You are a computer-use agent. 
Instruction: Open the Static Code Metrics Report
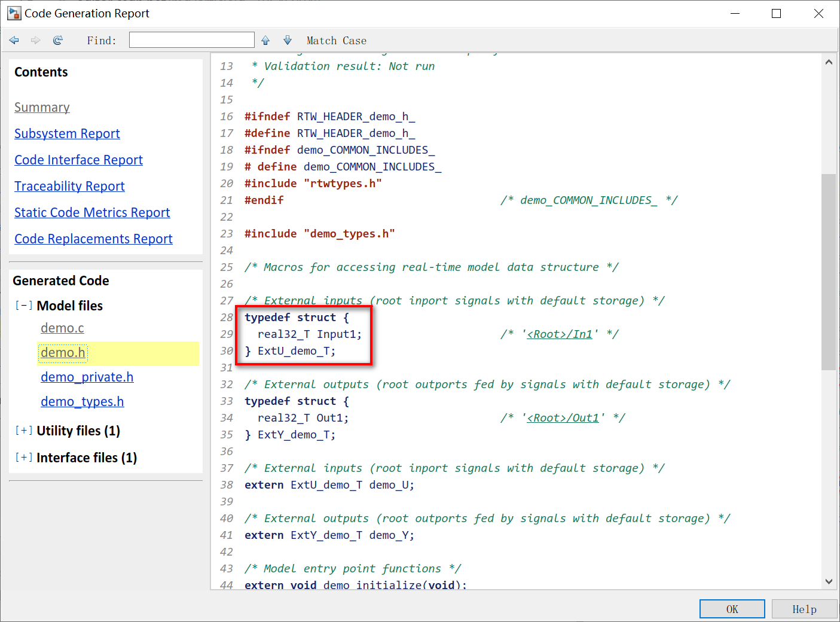(x=92, y=213)
